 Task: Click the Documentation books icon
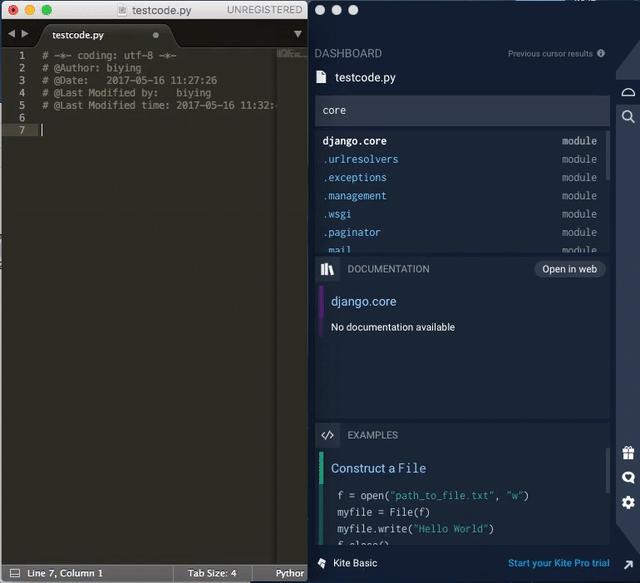pyautogui.click(x=327, y=269)
